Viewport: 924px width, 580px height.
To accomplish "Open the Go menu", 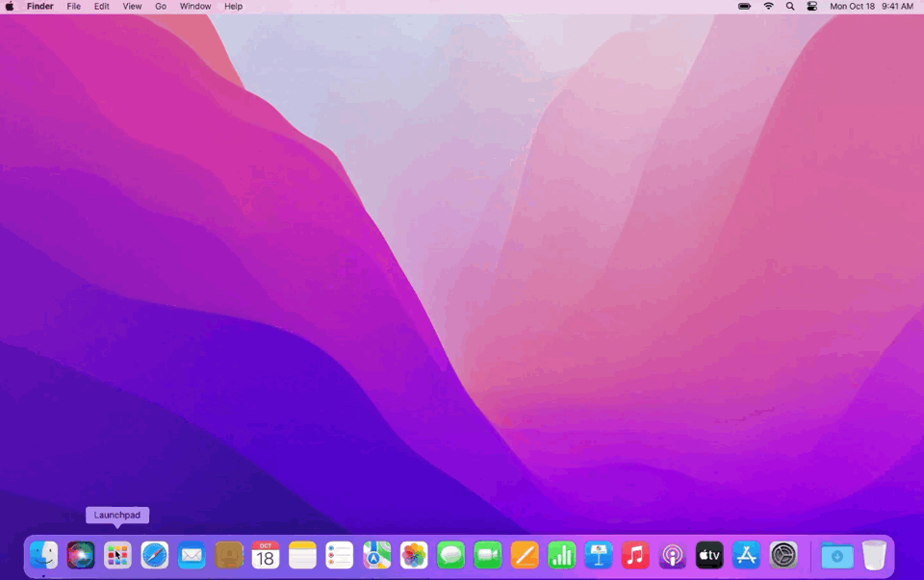I will coord(161,7).
